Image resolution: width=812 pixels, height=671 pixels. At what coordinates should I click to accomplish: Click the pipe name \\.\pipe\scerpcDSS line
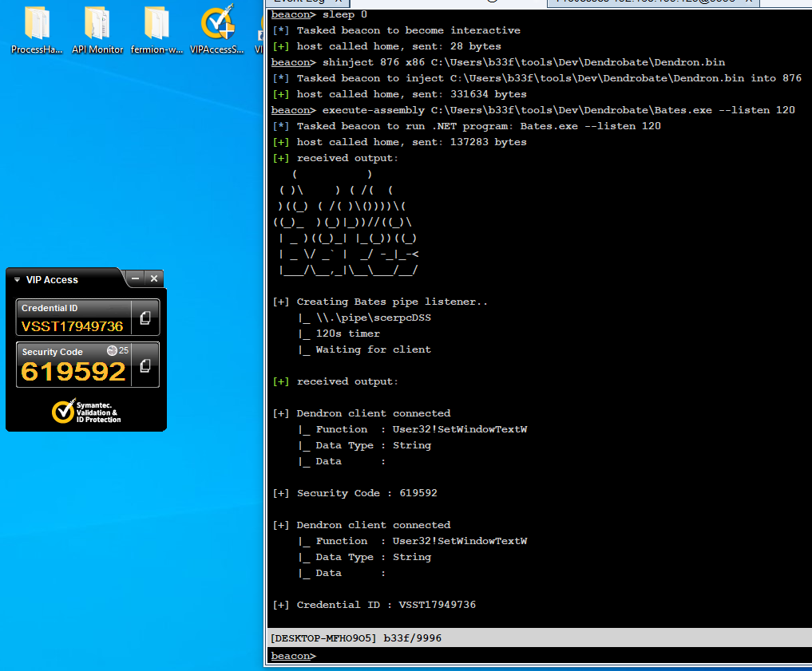(x=365, y=318)
